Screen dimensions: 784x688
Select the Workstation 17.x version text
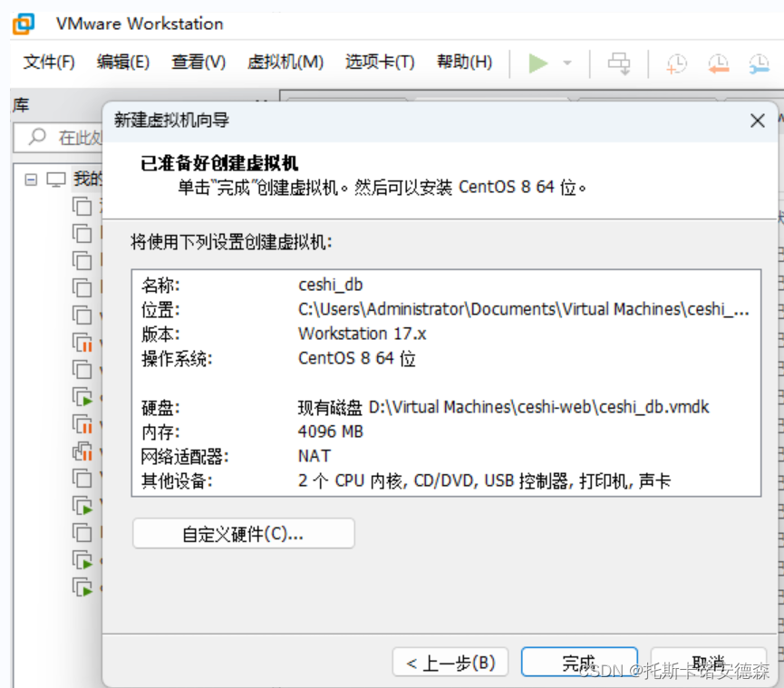(x=362, y=334)
